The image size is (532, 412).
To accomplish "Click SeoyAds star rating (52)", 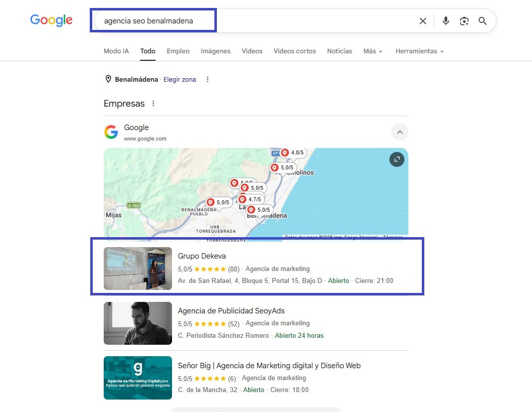I will [x=208, y=324].
